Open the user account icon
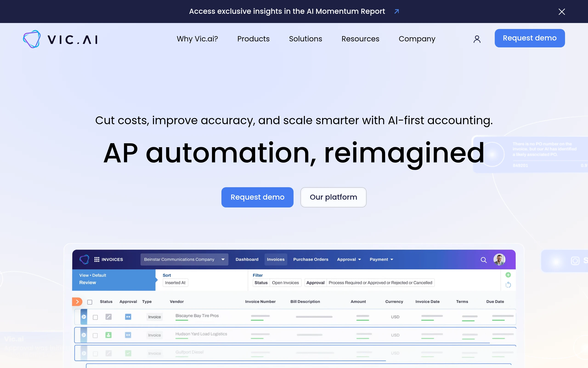The width and height of the screenshot is (588, 368). [x=477, y=39]
